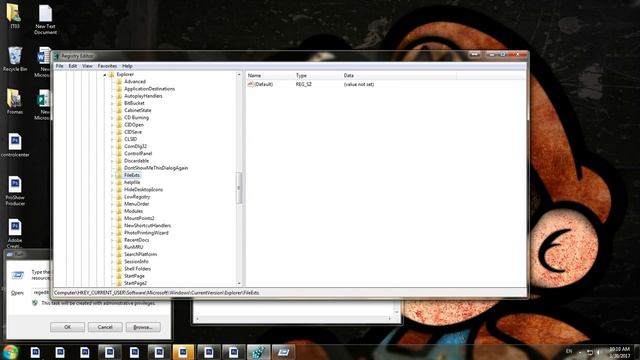Select the New Text Document desktop icon
The height and width of the screenshot is (360, 640).
point(45,20)
